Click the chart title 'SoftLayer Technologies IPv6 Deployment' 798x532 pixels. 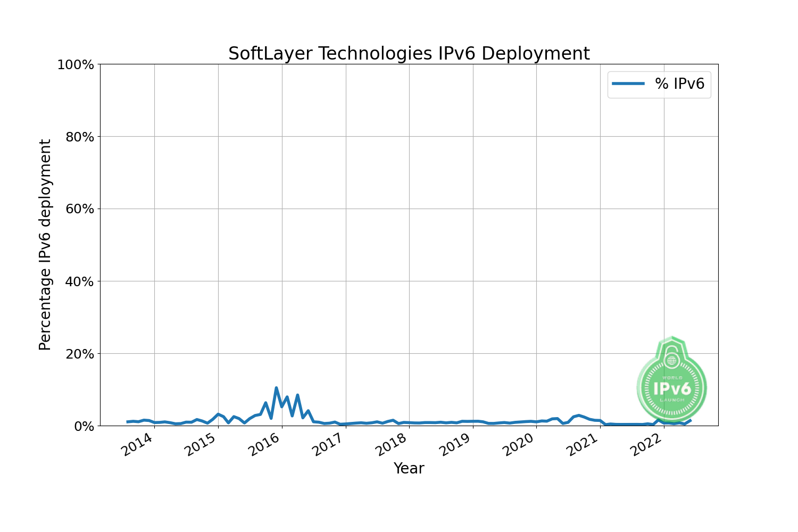point(409,54)
